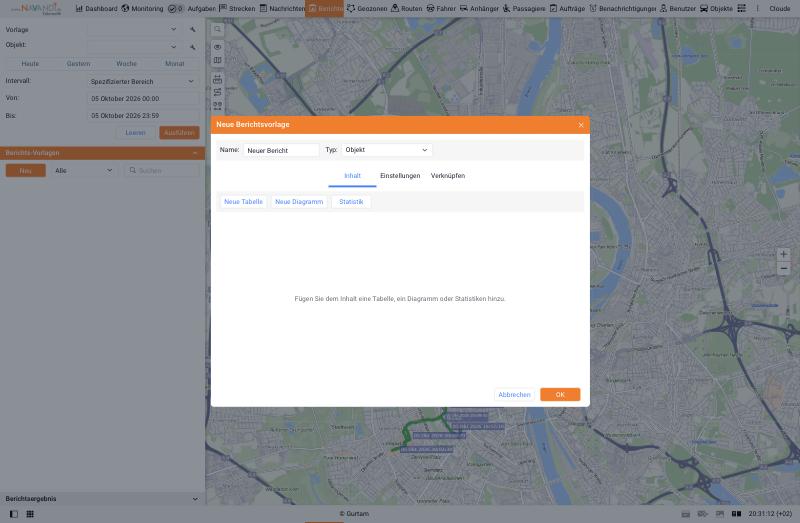Viewport: 800px width, 523px height.
Task: Click the Monitoring globe icon
Action: pyautogui.click(x=125, y=9)
